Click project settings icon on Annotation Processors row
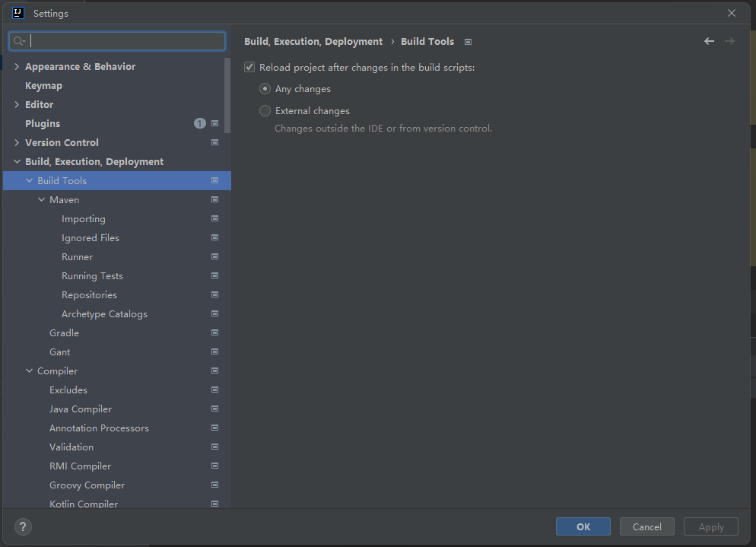Viewport: 756px width, 547px height. point(215,428)
